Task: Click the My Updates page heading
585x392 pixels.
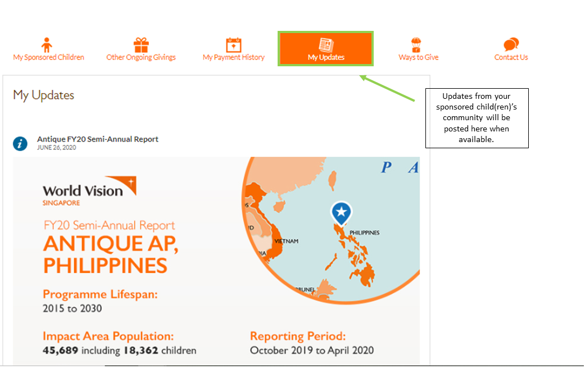Action: 44,95
